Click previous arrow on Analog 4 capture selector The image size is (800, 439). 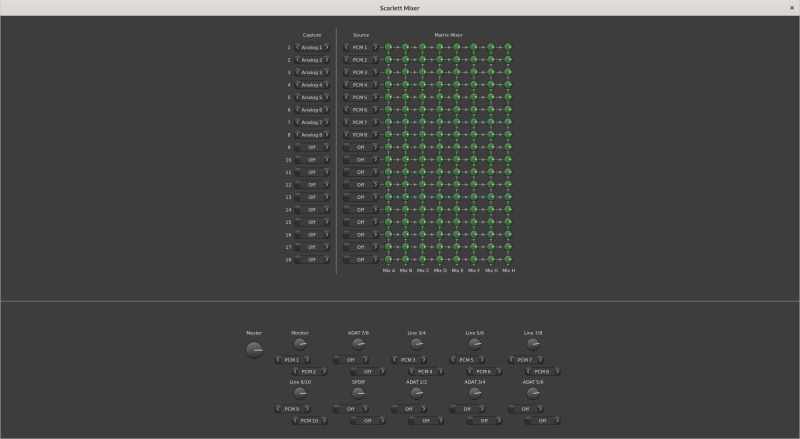297,85
